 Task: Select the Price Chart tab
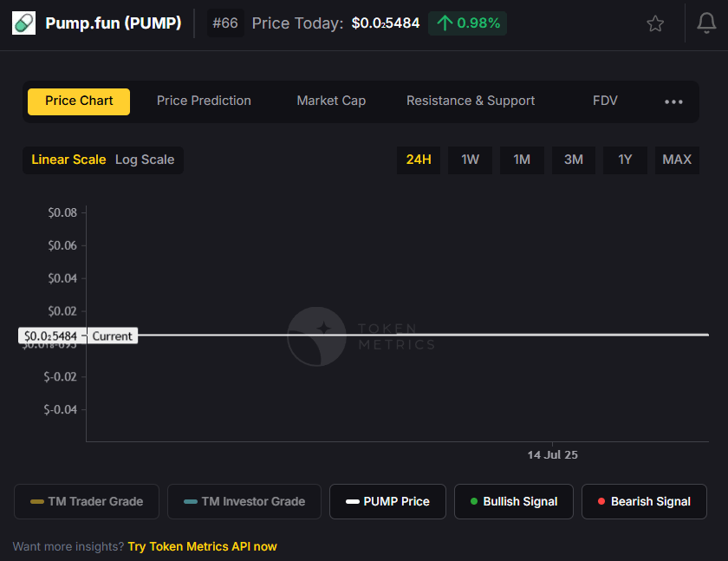(79, 101)
